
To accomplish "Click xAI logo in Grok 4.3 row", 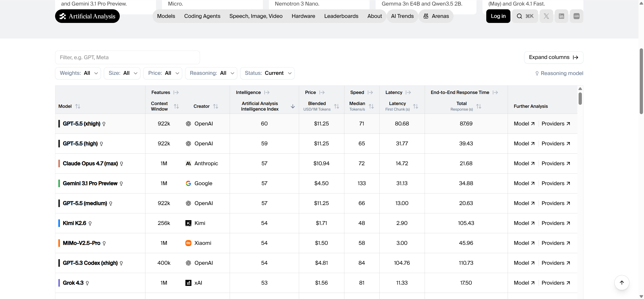I will pos(188,283).
